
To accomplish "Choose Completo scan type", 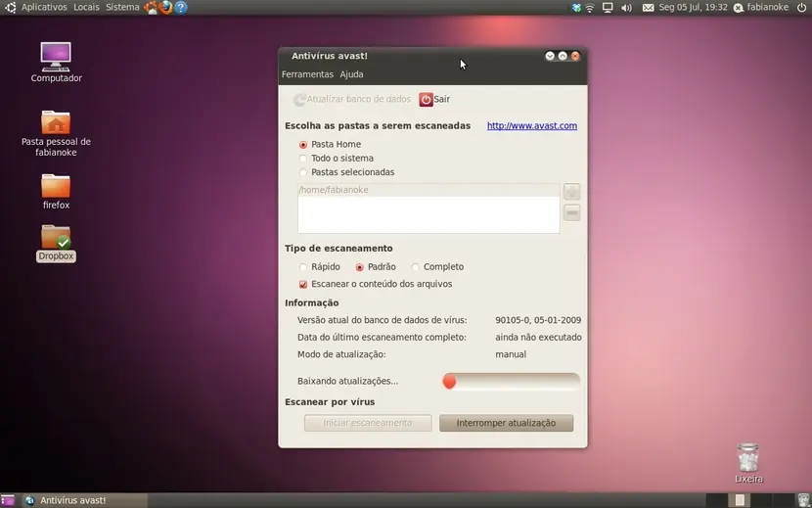I will click(416, 267).
